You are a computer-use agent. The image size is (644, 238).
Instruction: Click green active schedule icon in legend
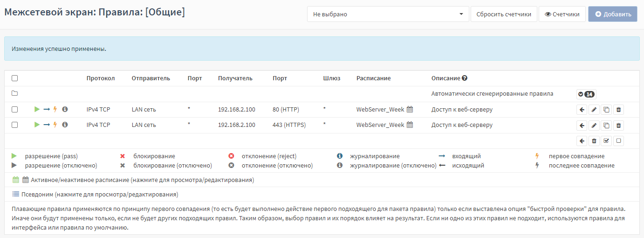point(16,180)
